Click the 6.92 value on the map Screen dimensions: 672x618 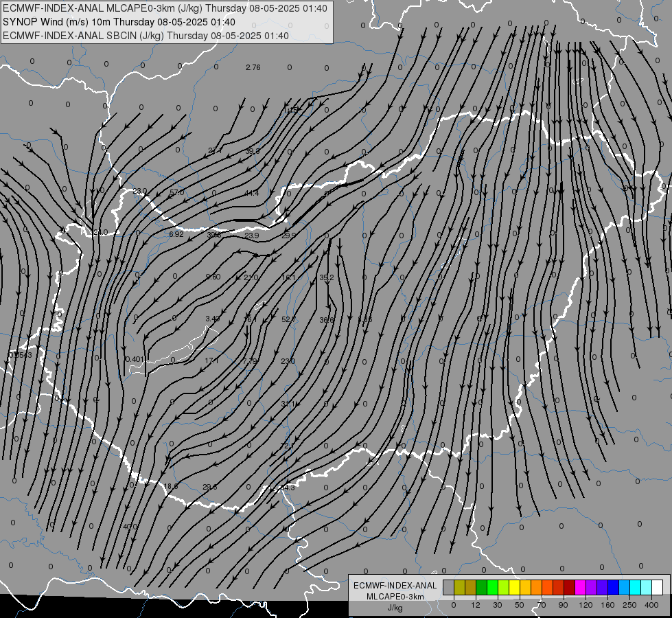coord(176,234)
